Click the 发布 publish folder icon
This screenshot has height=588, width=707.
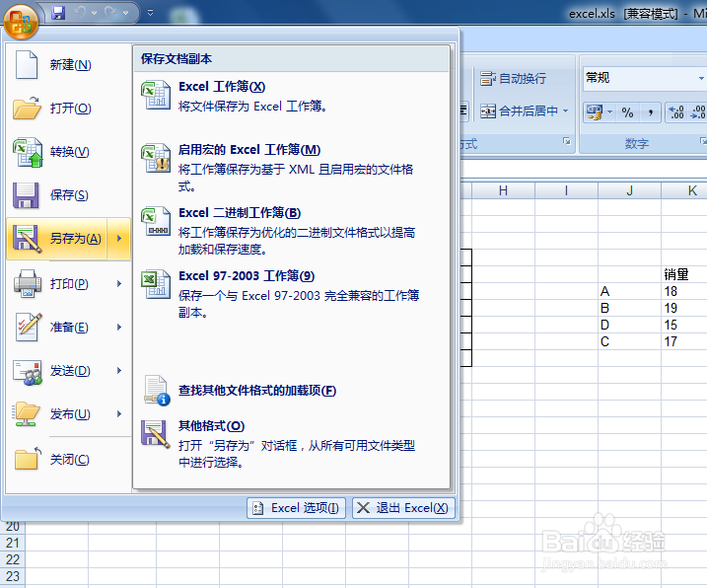27,413
